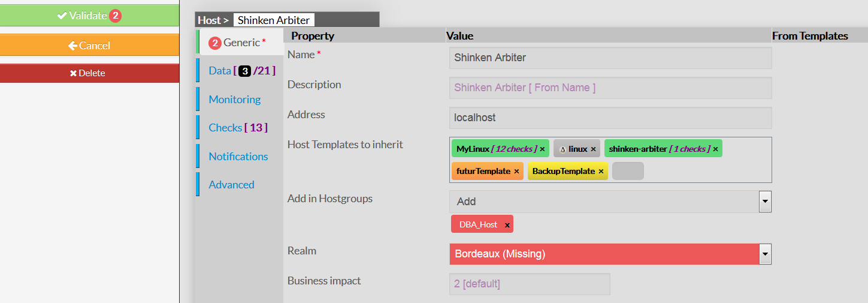
Task: Open the Advanced tab
Action: click(x=231, y=185)
